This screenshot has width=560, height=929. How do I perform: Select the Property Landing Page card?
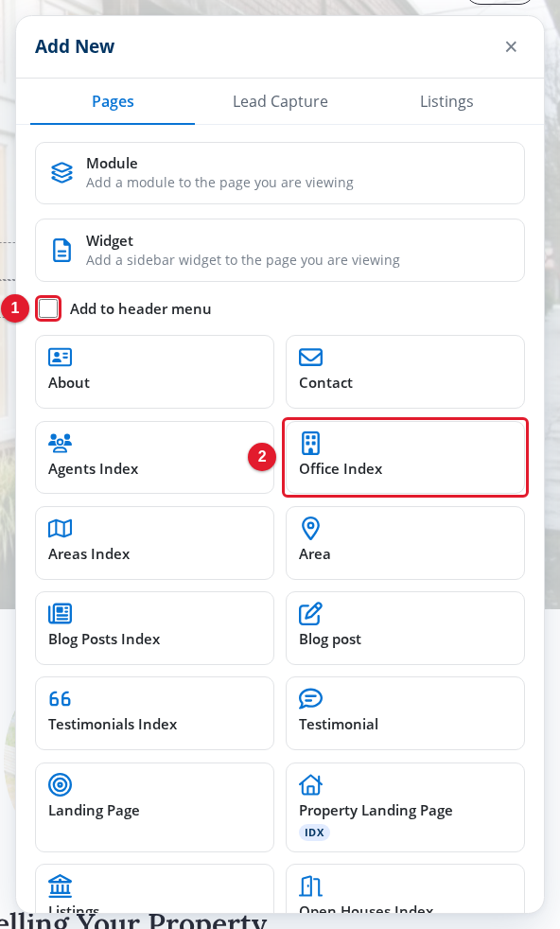coord(405,808)
